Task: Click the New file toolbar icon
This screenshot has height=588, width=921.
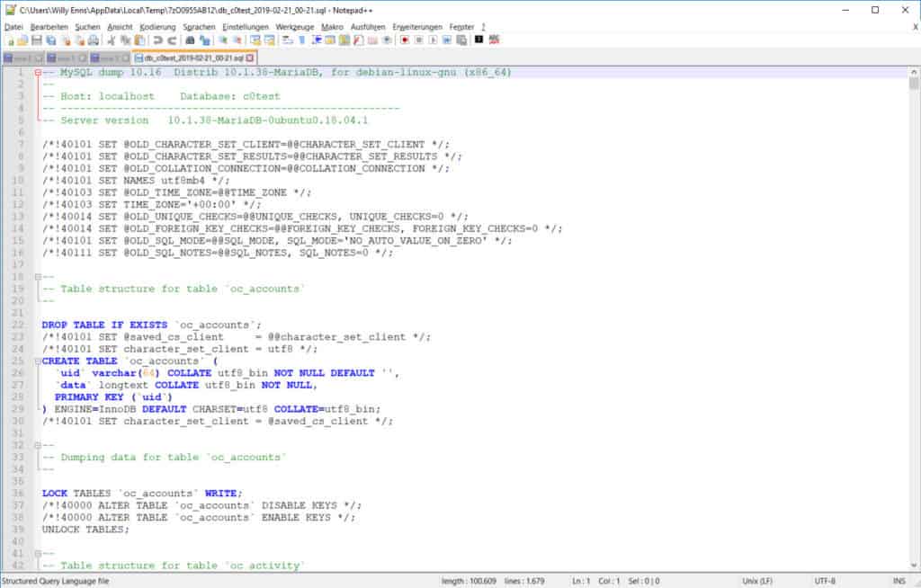Action: (x=10, y=40)
